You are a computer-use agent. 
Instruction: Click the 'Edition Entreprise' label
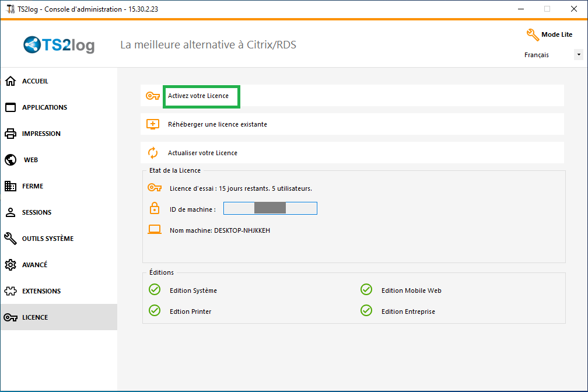[x=408, y=311]
